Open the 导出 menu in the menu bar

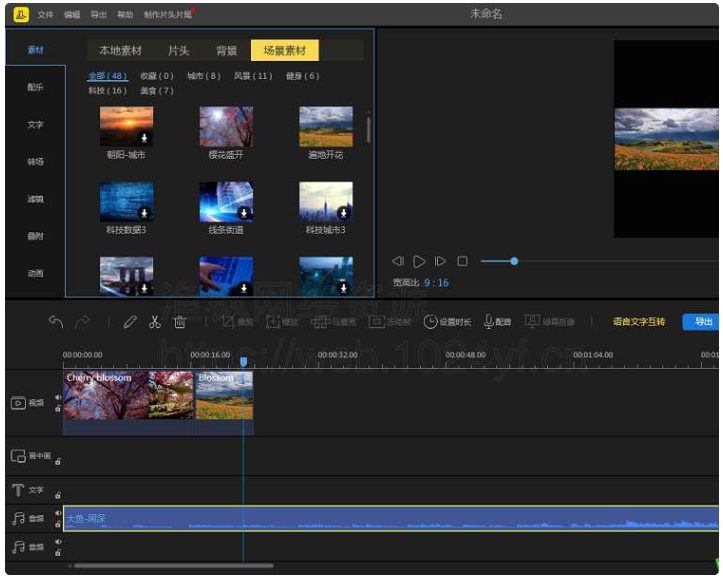(x=98, y=15)
